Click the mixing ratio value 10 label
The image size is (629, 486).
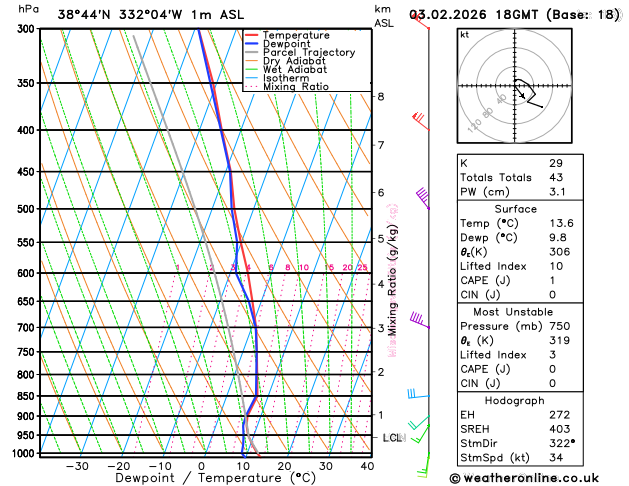(x=304, y=267)
